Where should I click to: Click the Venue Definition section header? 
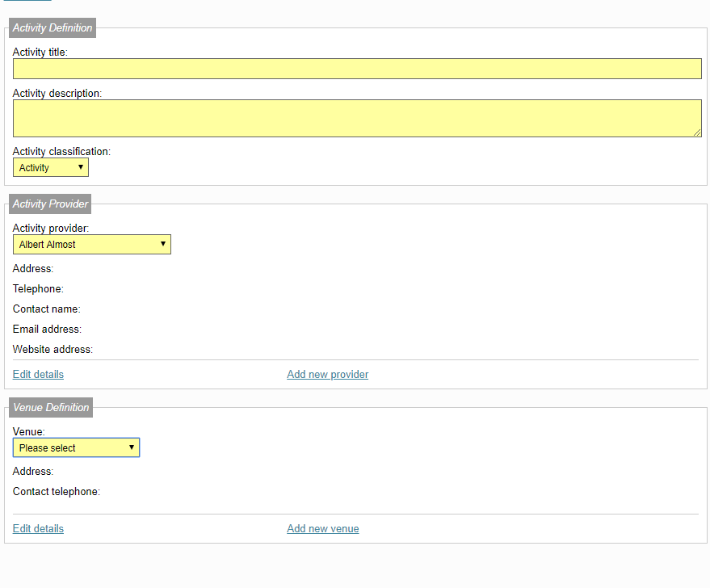pyautogui.click(x=51, y=407)
